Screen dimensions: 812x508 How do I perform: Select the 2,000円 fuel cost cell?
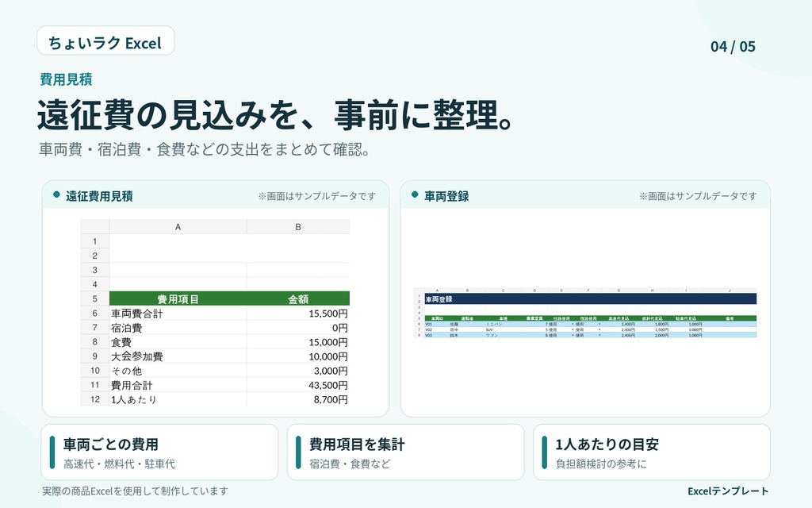(x=652, y=336)
